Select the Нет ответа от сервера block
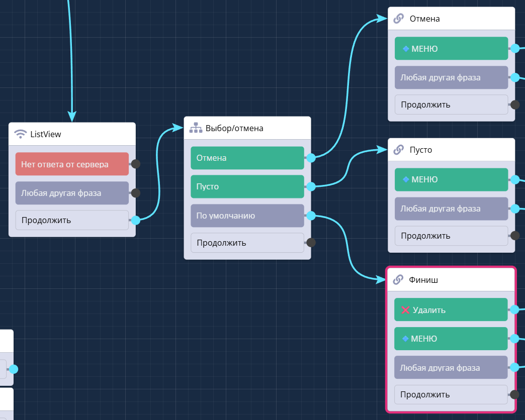 [72, 164]
